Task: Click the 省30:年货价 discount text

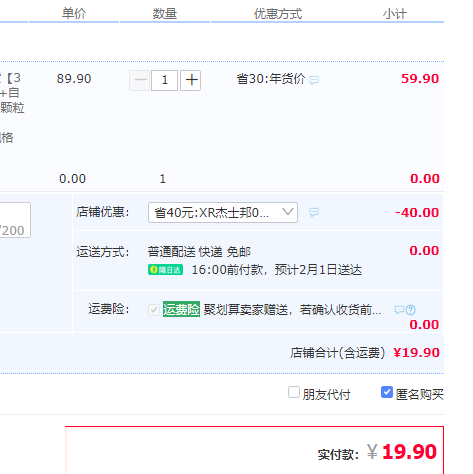Action: point(271,79)
